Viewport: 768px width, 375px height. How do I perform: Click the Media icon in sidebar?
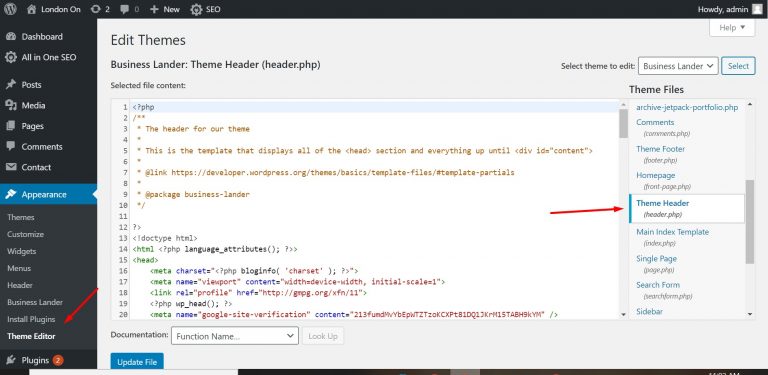click(11, 105)
